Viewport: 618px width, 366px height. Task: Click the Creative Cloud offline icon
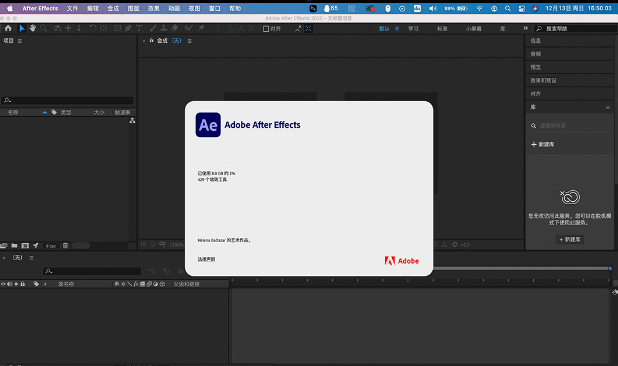pos(570,197)
